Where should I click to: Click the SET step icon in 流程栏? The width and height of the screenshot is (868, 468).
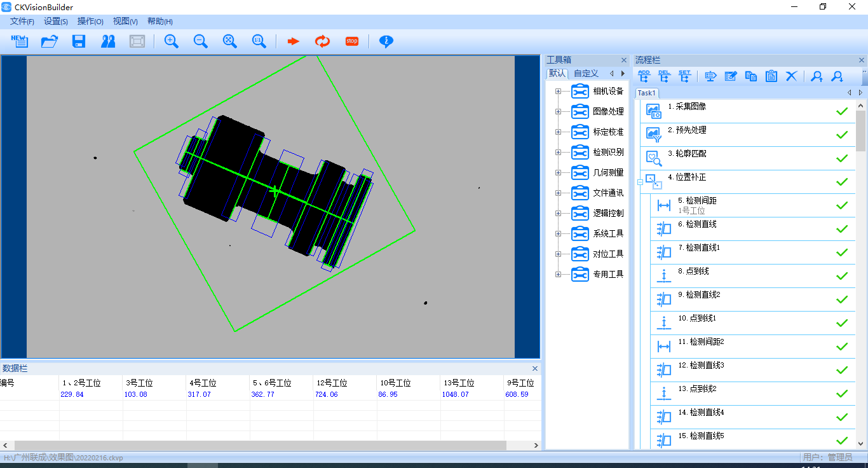tap(684, 76)
